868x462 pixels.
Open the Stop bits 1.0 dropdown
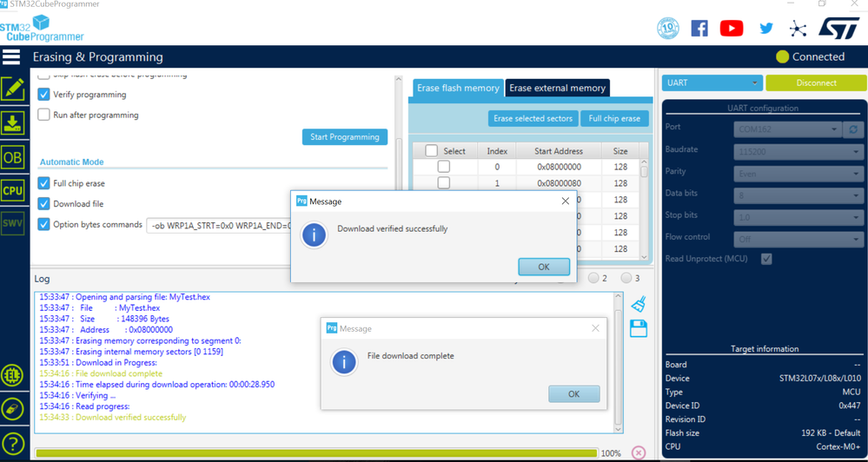tap(798, 217)
